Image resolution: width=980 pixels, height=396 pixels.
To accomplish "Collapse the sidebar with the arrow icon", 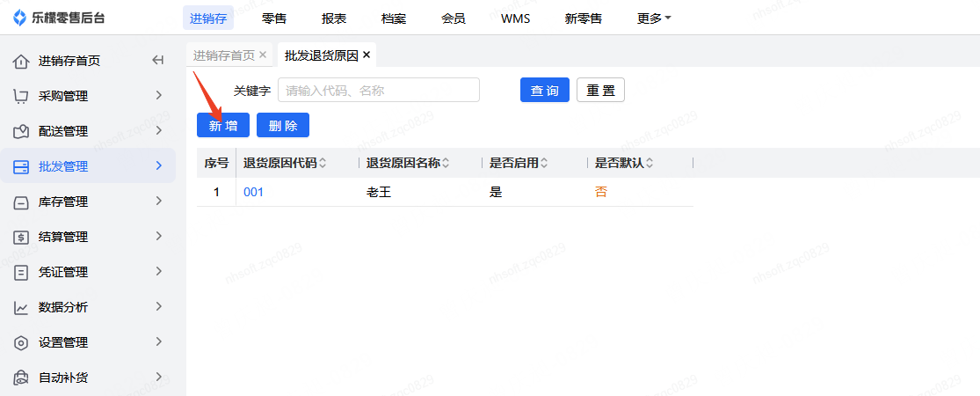I will 158,61.
